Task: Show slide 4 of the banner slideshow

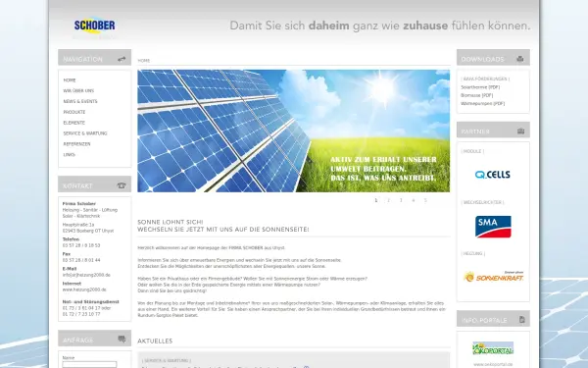Action: 414,200
